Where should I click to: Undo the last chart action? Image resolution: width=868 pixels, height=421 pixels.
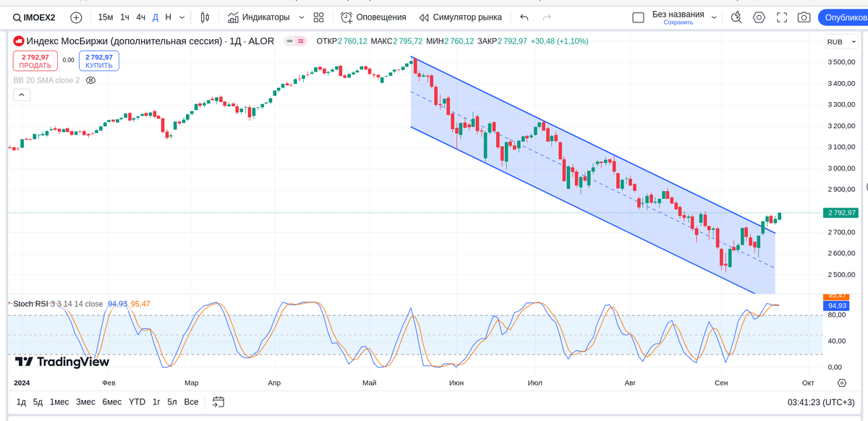(x=524, y=17)
